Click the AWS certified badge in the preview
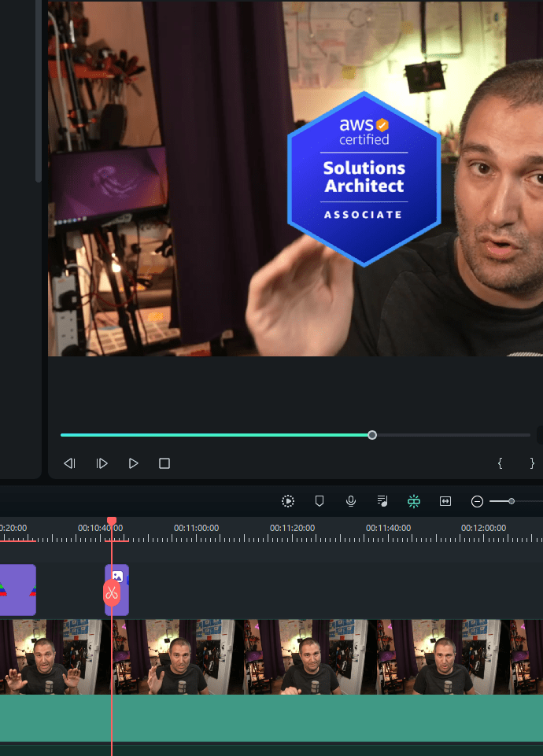543x756 pixels. click(364, 179)
